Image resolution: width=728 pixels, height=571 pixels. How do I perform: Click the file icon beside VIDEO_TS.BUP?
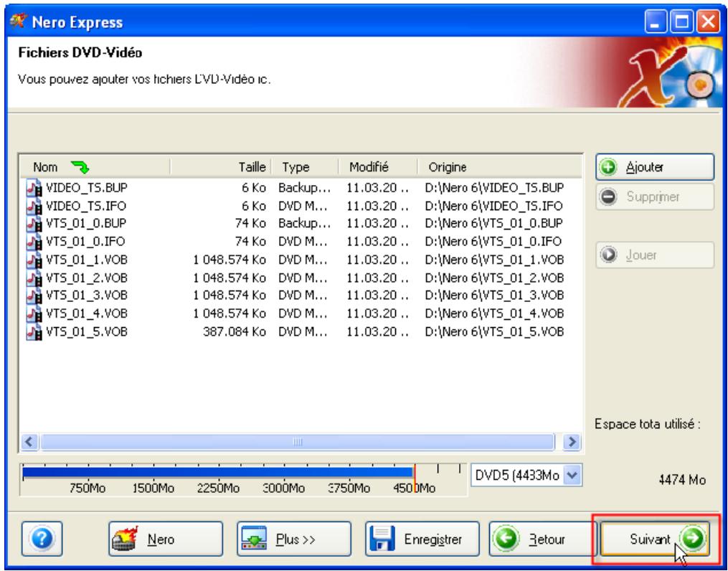click(34, 188)
